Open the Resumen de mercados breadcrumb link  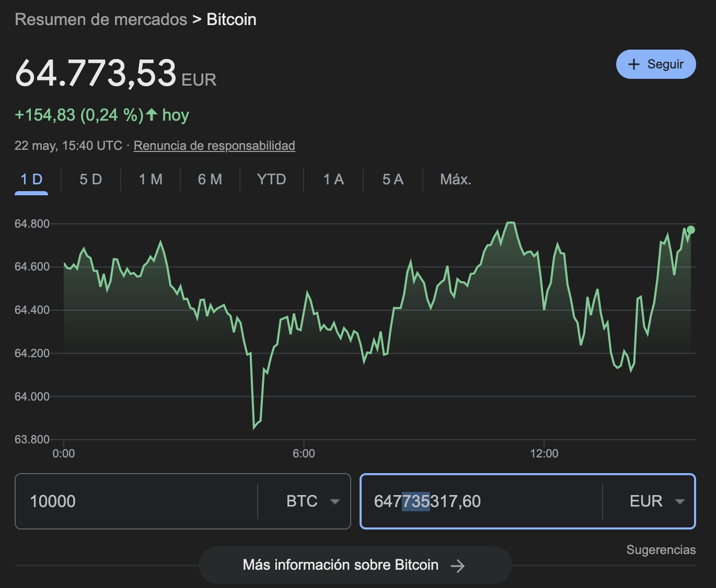coord(101,19)
